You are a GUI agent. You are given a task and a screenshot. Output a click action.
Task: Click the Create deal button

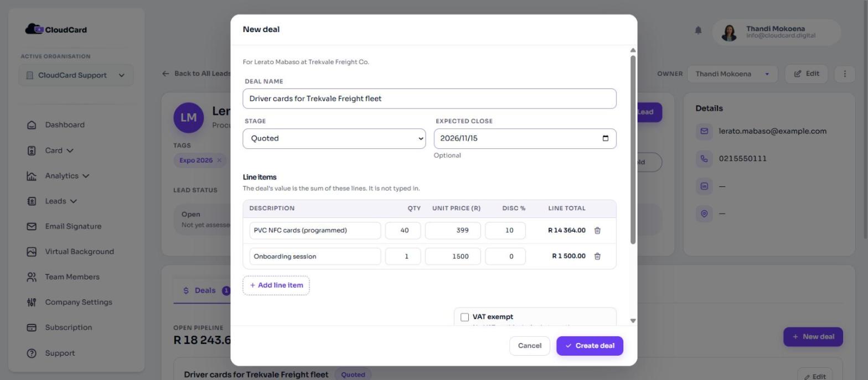tap(590, 346)
